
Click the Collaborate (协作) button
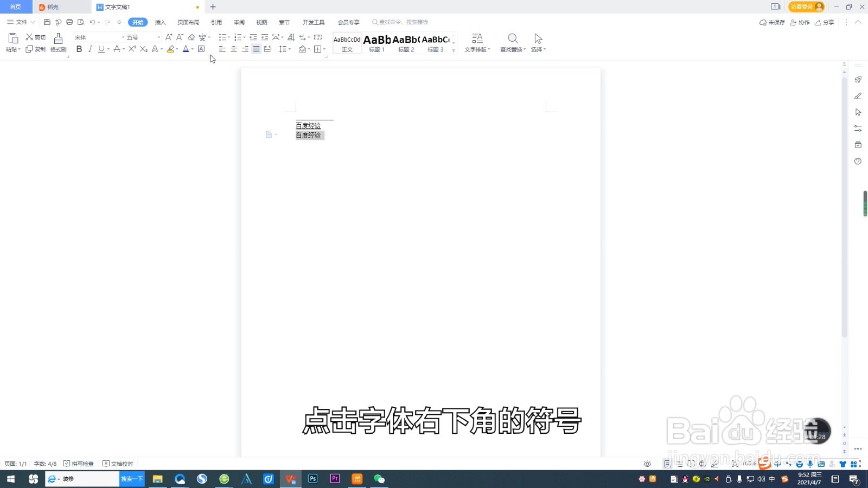coord(800,22)
